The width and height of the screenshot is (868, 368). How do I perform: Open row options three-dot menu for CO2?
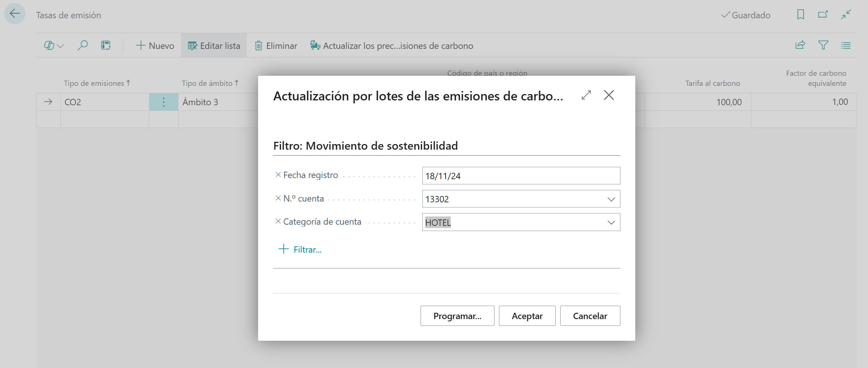coord(164,102)
